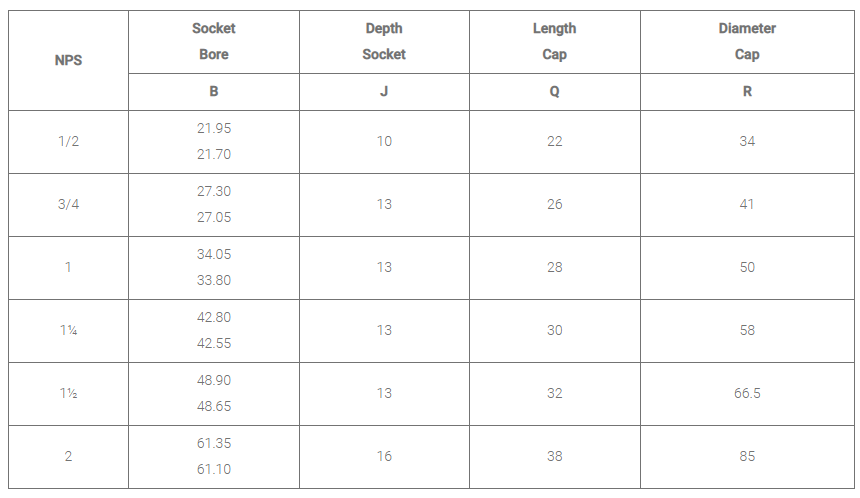Select the R sub-header cell
The width and height of the screenshot is (860, 498).
click(x=747, y=91)
